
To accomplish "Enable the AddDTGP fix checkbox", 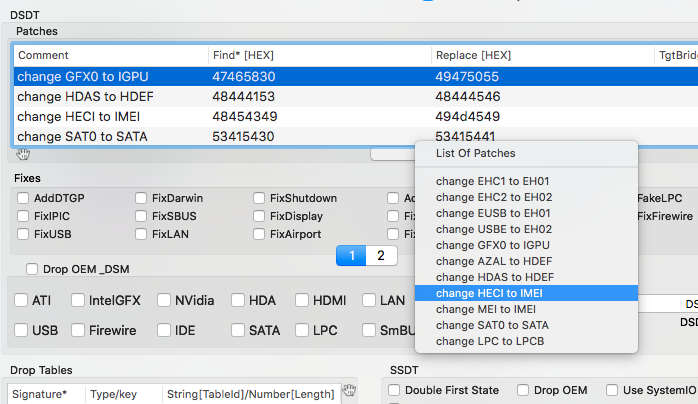I will coord(23,198).
